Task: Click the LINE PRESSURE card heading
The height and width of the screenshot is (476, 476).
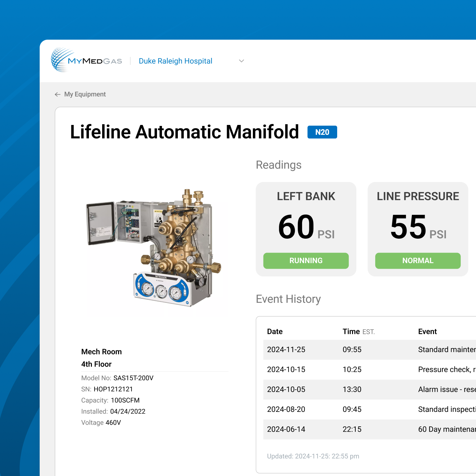Action: coord(418,196)
